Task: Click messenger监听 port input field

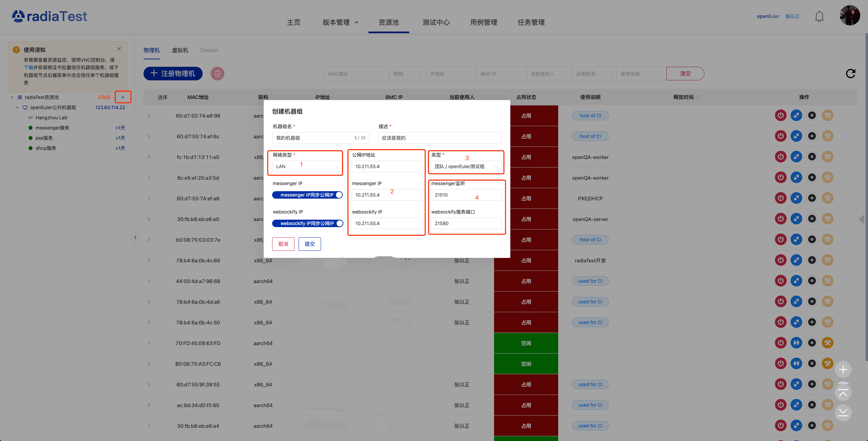Action: point(466,195)
